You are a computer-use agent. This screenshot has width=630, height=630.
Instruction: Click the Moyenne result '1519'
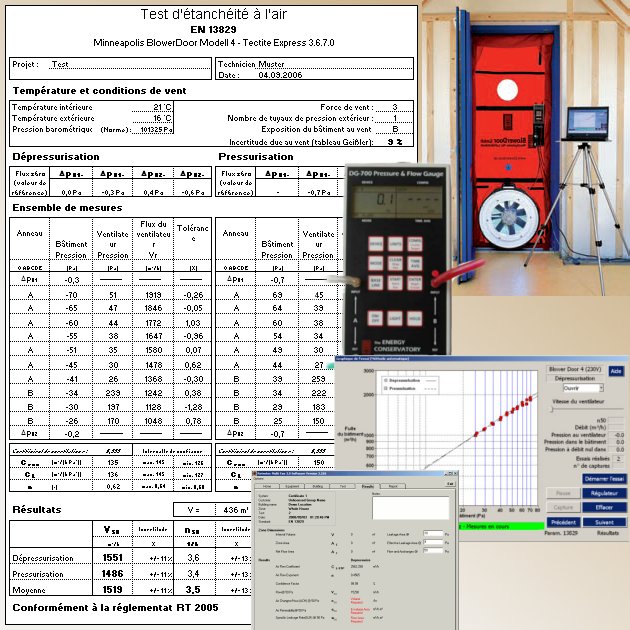coord(112,589)
